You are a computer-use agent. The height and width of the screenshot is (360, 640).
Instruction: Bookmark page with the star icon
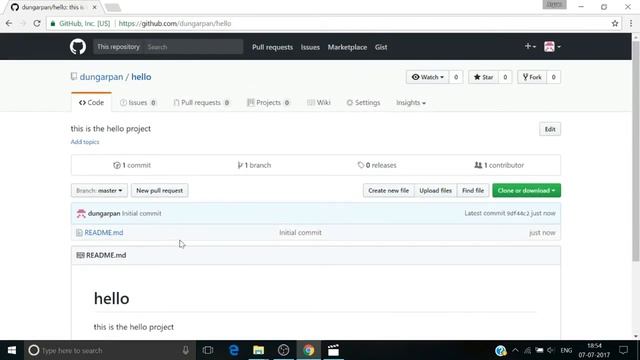pos(615,24)
